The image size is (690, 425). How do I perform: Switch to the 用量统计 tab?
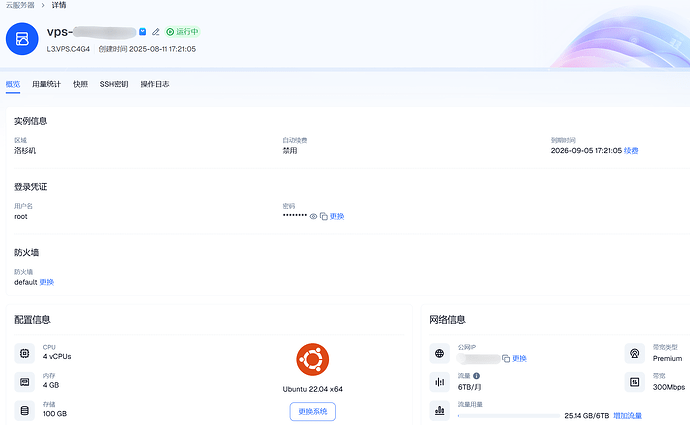(x=46, y=84)
